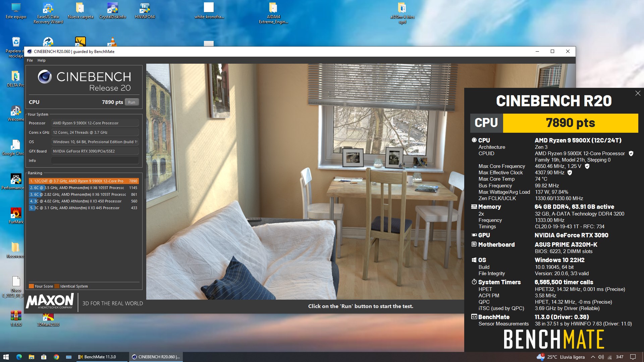Open Disco E_2023_08 file icon
The height and width of the screenshot is (362, 644).
click(x=13, y=287)
